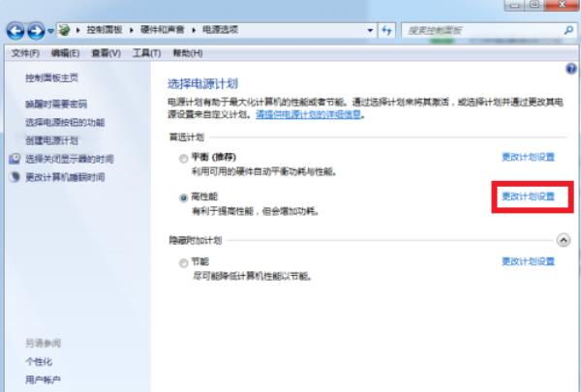581x392 pixels.
Task: Open the 编辑(E) menu
Action: [65, 53]
